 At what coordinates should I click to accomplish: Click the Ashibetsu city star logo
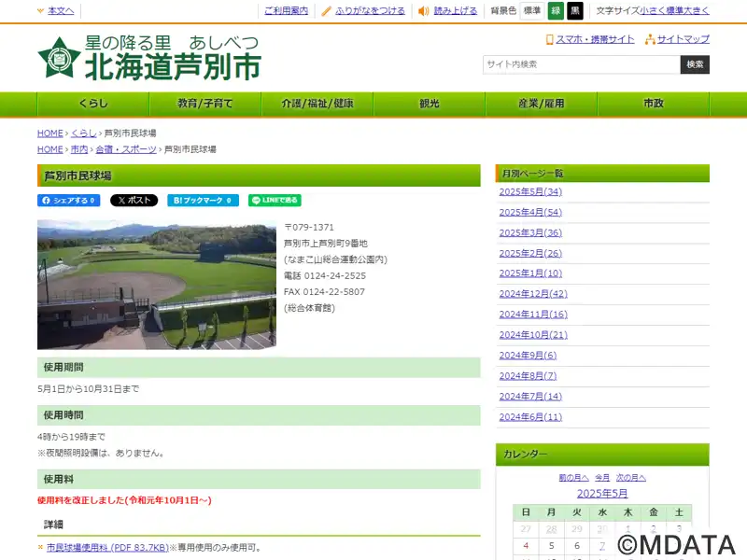[59, 58]
